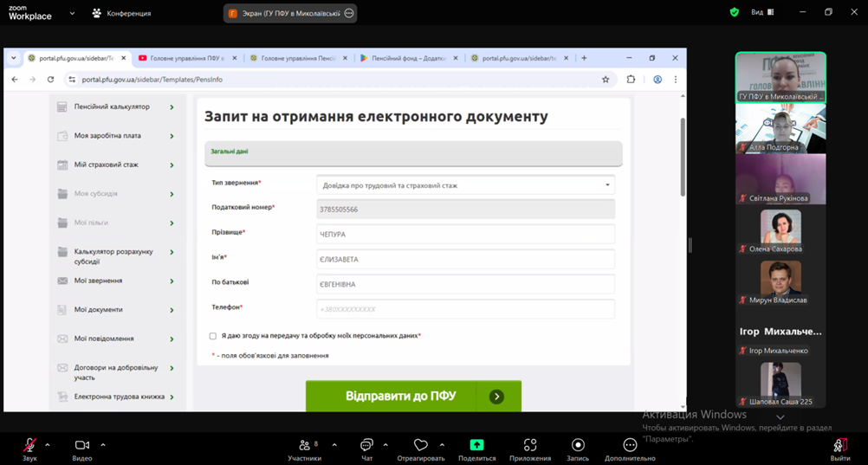The height and width of the screenshot is (465, 868).
Task: Expand the Мої звернення chevron arrow
Action: [172, 281]
